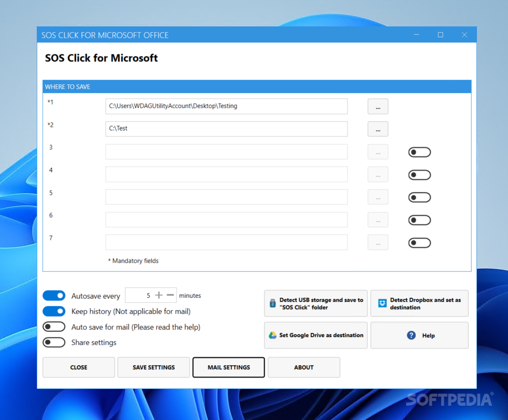This screenshot has height=420, width=508.
Task: Disable the Keep history switch
Action: 54,311
